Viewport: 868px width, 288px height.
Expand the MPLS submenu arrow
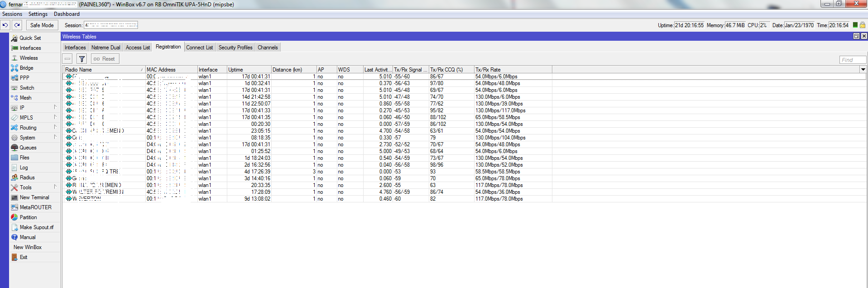(55, 117)
